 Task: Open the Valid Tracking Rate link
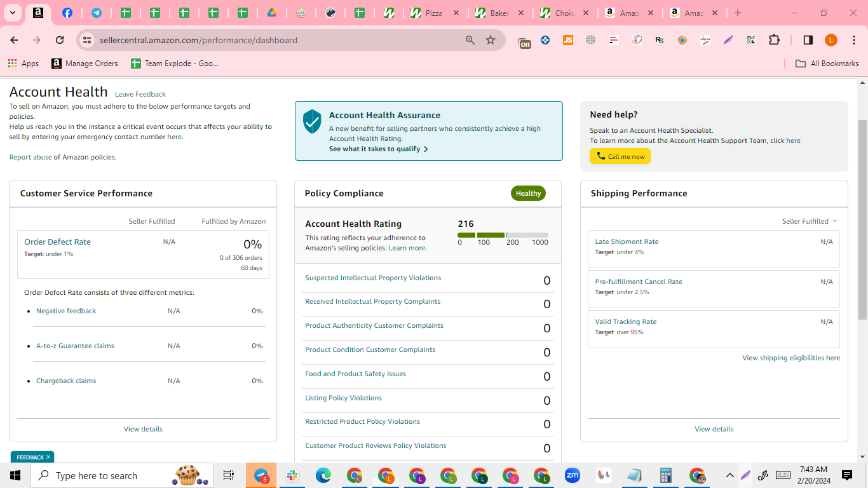[626, 322]
